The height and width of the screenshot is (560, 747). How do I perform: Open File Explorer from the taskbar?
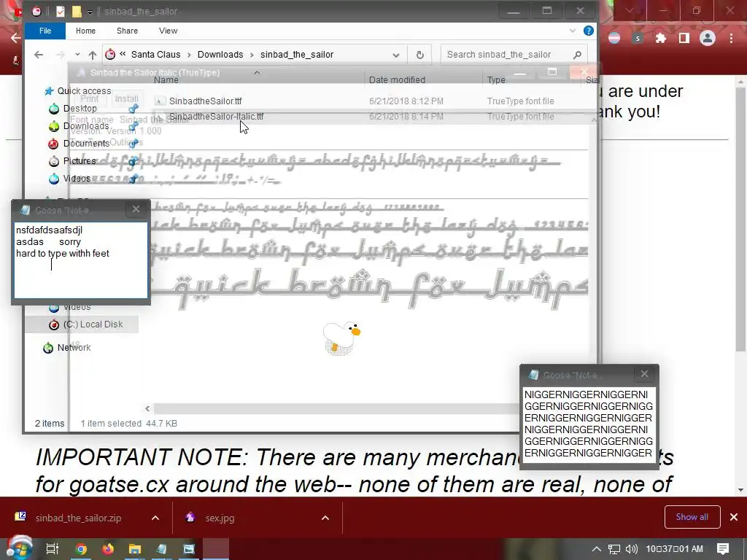tap(135, 549)
